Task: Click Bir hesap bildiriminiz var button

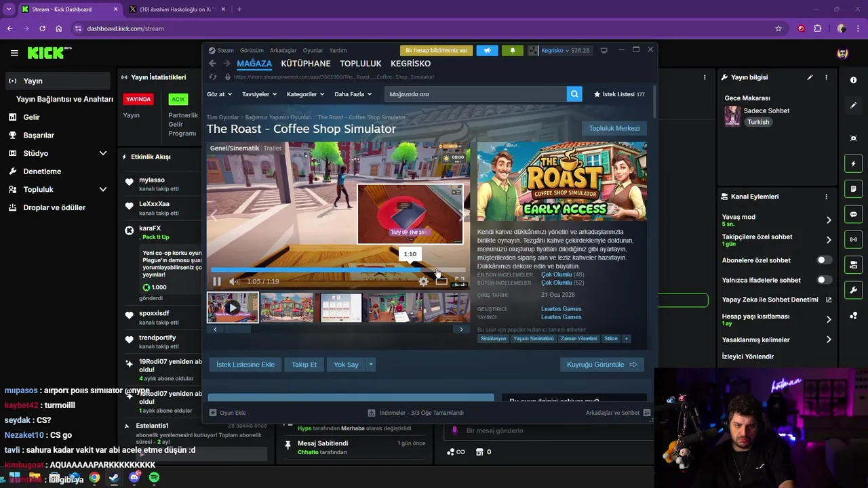Action: pyautogui.click(x=436, y=50)
